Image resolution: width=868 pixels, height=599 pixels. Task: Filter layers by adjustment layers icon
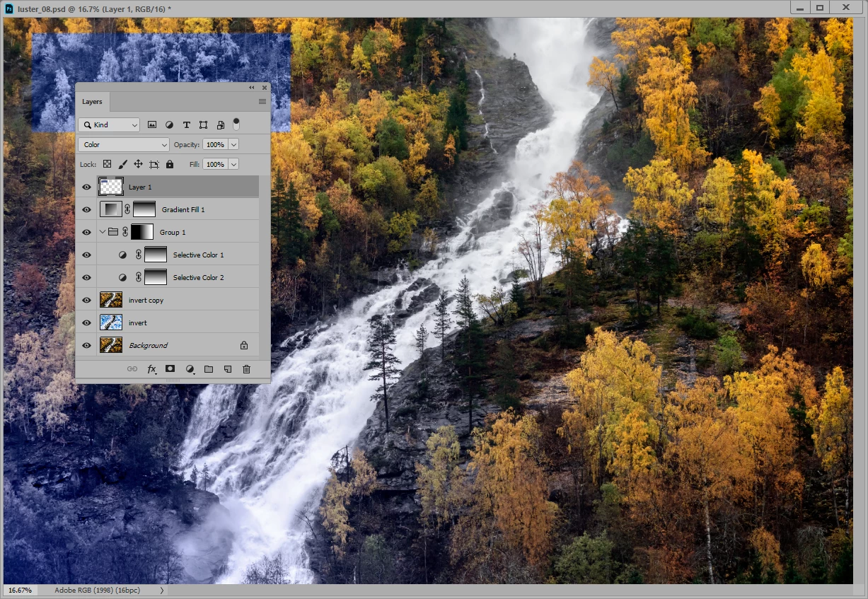point(170,124)
